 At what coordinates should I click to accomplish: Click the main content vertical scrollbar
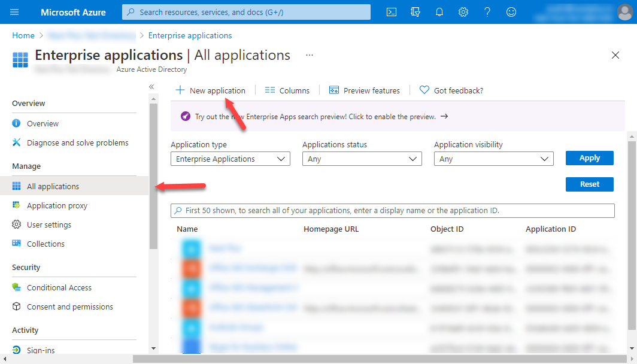tap(632, 236)
